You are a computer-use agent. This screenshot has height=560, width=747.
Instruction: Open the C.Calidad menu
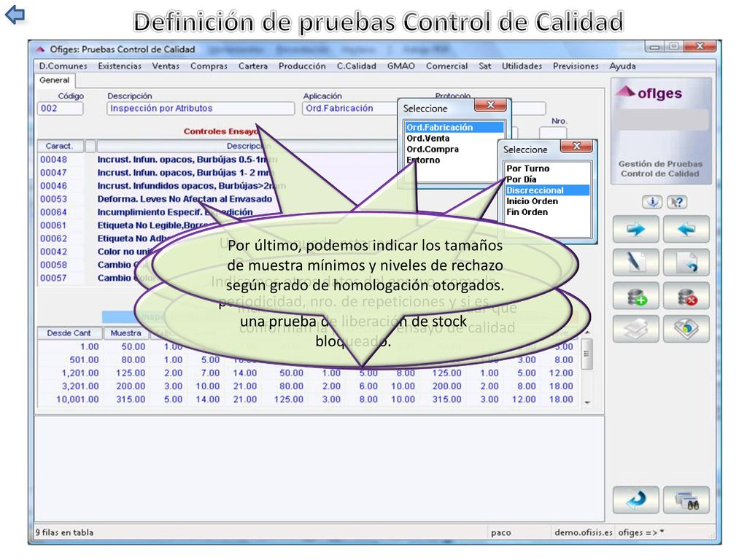[356, 66]
